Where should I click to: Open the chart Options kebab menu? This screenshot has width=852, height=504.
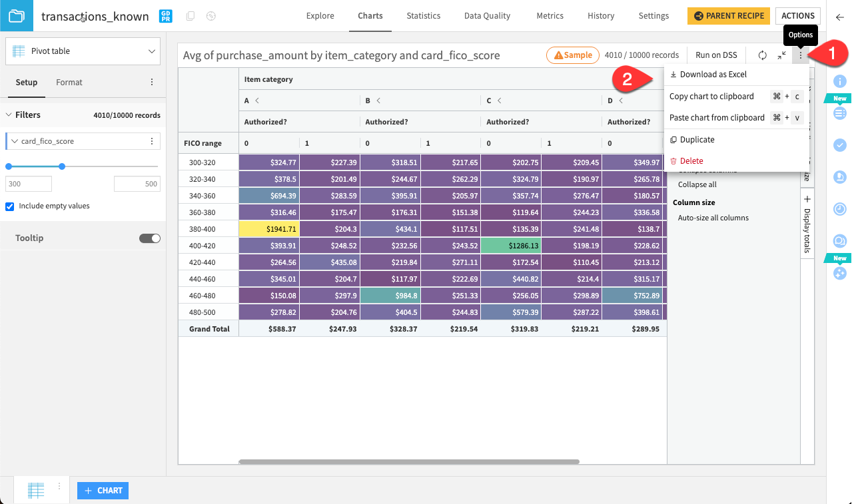(x=801, y=55)
